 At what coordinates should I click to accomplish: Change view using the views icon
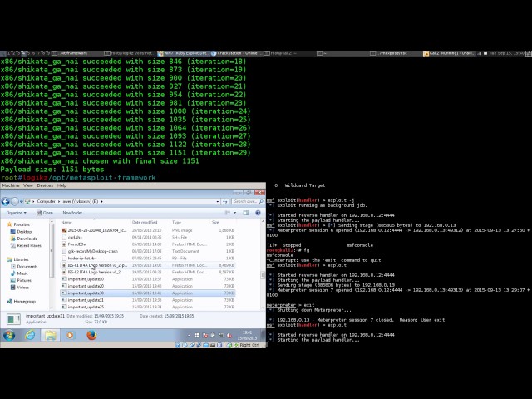228,213
